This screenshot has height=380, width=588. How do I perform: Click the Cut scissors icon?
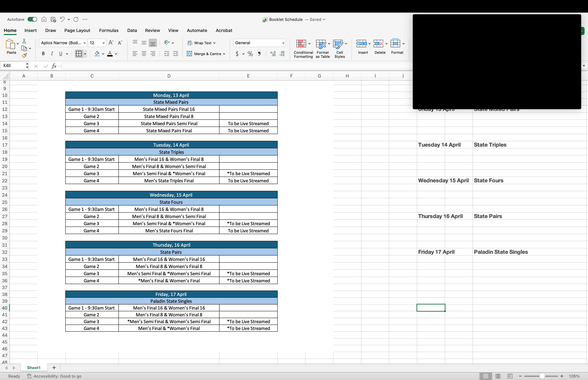(24, 41)
